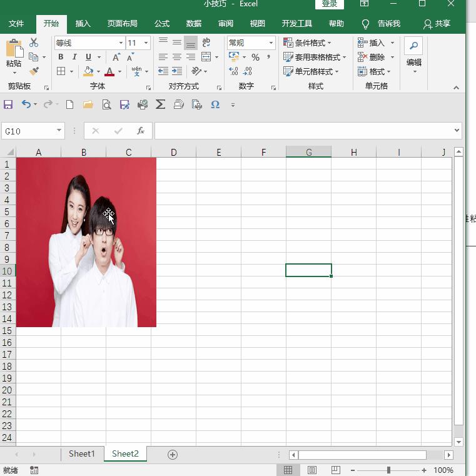Switch to 数据 tab

(x=194, y=24)
